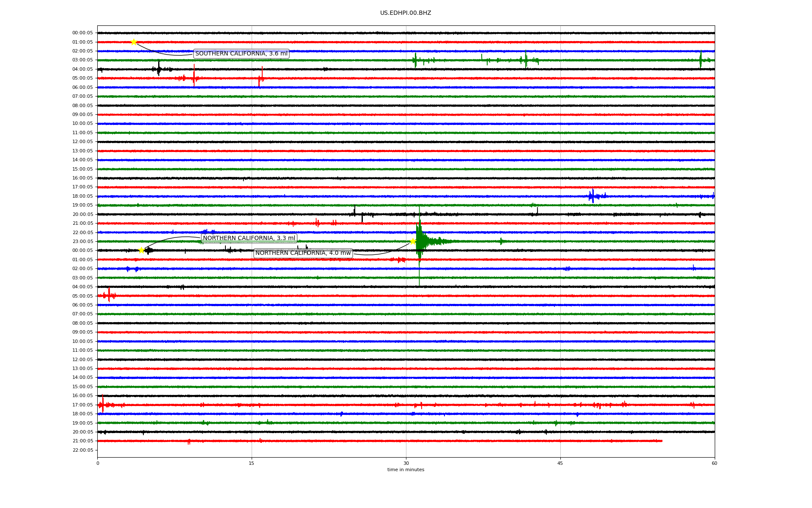Viewport: 812px width, 508px height.
Task: Click the blue burst on first 18:00:05 trace
Action: tap(592, 196)
